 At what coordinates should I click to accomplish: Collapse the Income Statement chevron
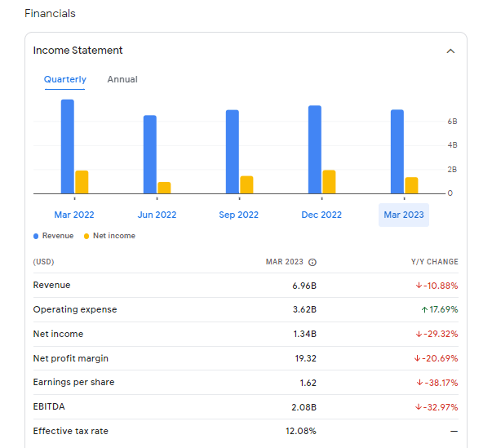450,51
